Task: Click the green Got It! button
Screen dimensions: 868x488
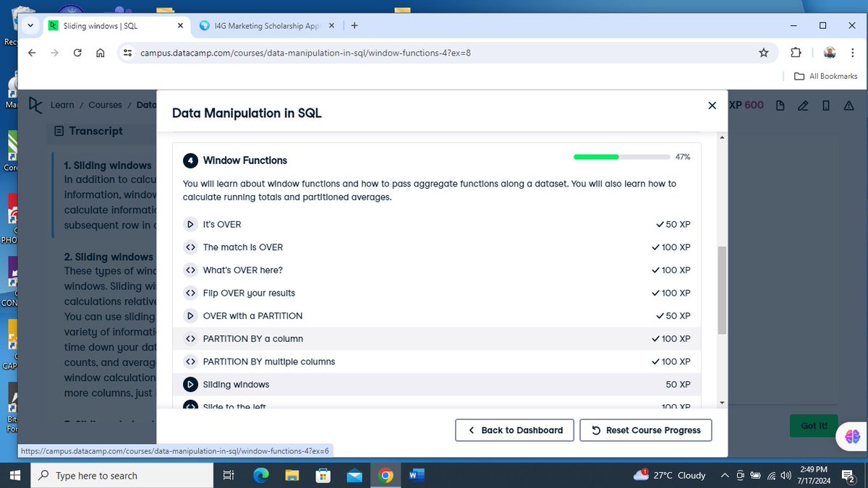Action: point(814,426)
